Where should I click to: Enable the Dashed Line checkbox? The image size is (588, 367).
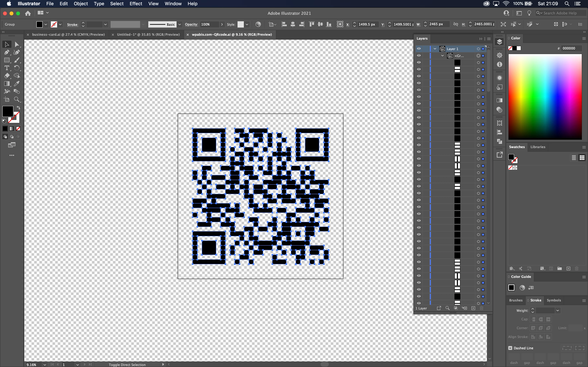(510, 348)
